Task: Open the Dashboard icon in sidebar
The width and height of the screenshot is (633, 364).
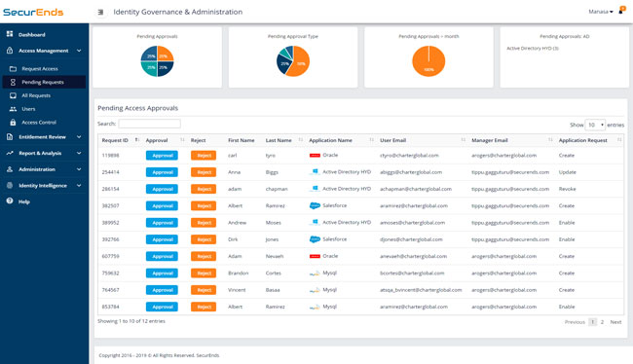Action: pos(10,34)
